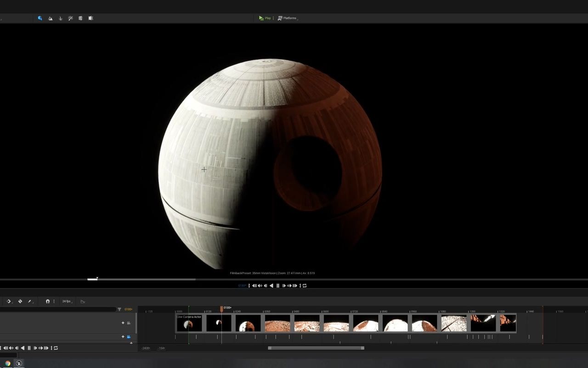Click the frame number field in viewport transport

[x=242, y=286]
